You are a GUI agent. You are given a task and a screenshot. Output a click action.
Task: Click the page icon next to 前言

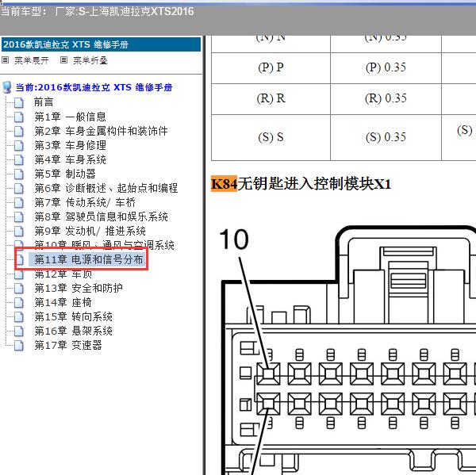(x=19, y=102)
